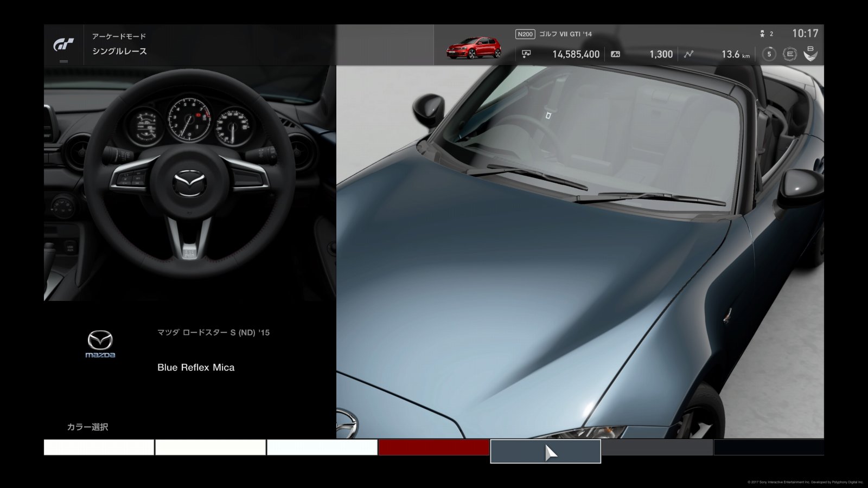Viewport: 868px width, 488px height.
Task: Click the Gran Turismo GT logo
Action: point(63,45)
